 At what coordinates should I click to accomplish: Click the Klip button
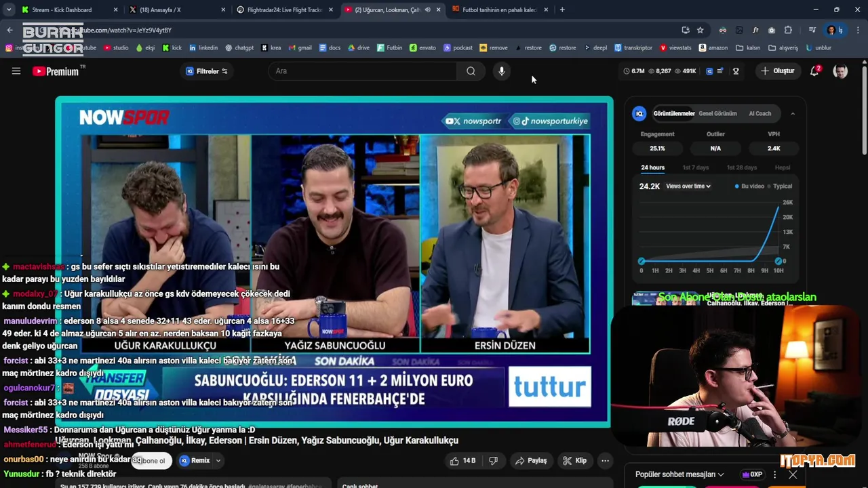tap(574, 461)
